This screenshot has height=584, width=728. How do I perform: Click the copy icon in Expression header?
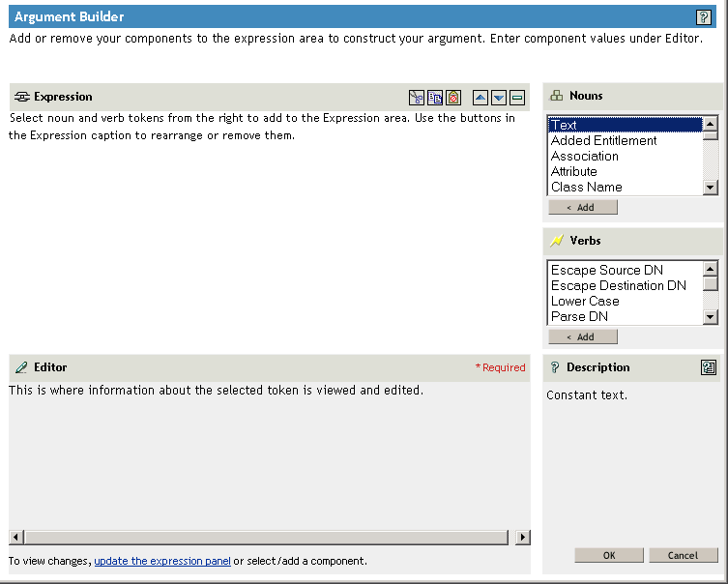435,98
